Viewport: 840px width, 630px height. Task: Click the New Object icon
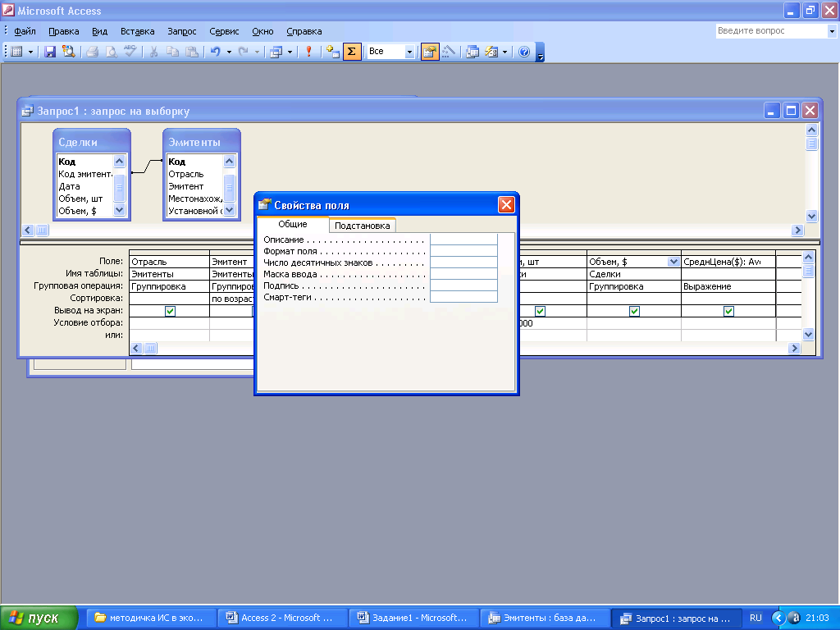[491, 52]
